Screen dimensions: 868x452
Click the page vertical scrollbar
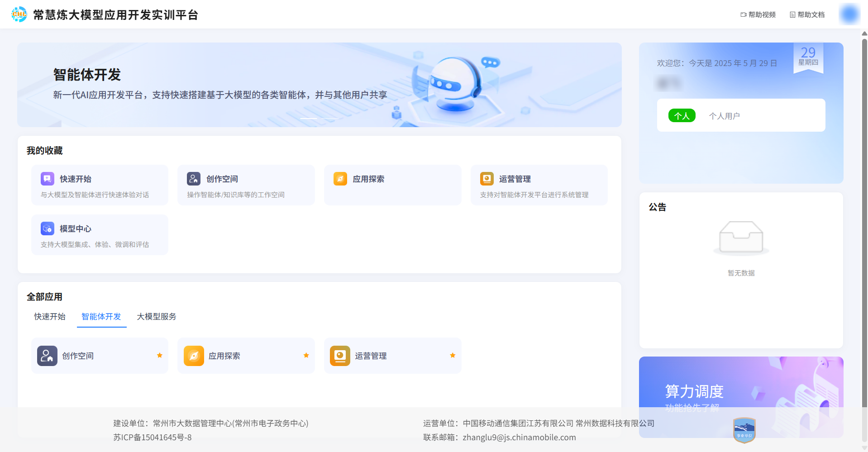click(864, 226)
